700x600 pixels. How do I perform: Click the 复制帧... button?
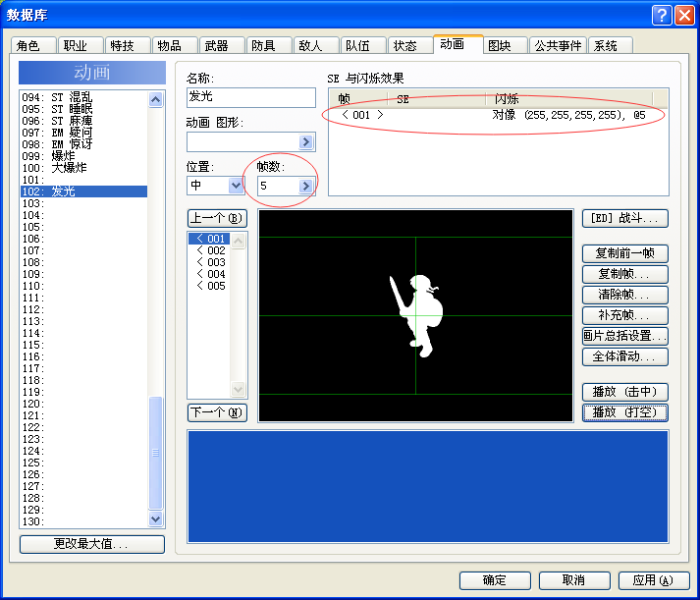point(625,274)
